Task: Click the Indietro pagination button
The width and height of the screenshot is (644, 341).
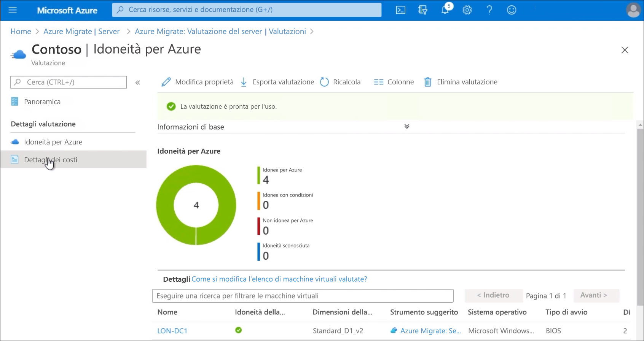Action: 493,295
